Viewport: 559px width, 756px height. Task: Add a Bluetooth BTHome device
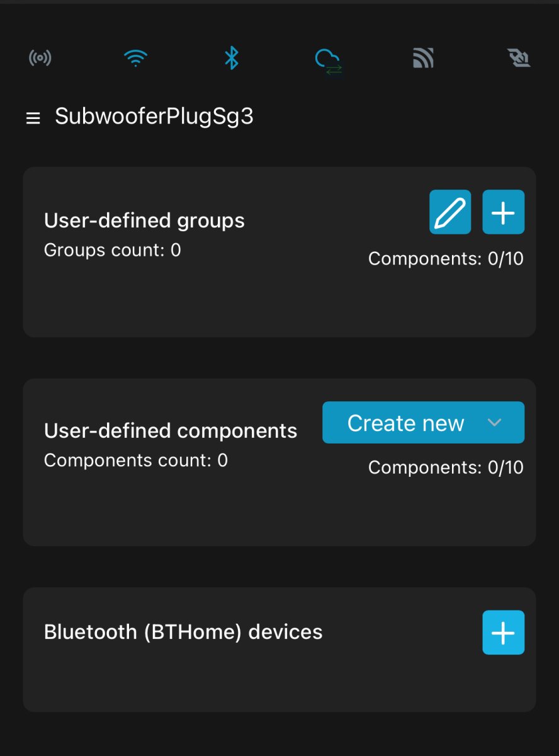point(503,633)
